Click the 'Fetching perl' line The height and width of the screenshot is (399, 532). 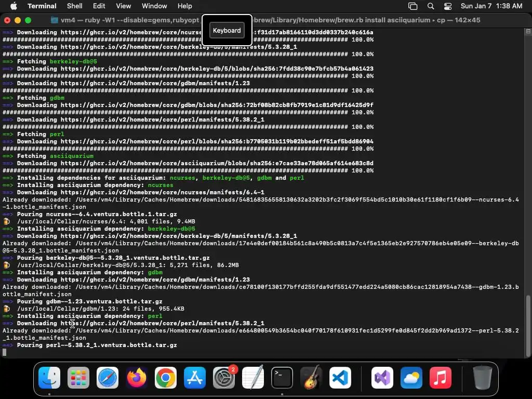coord(34,134)
